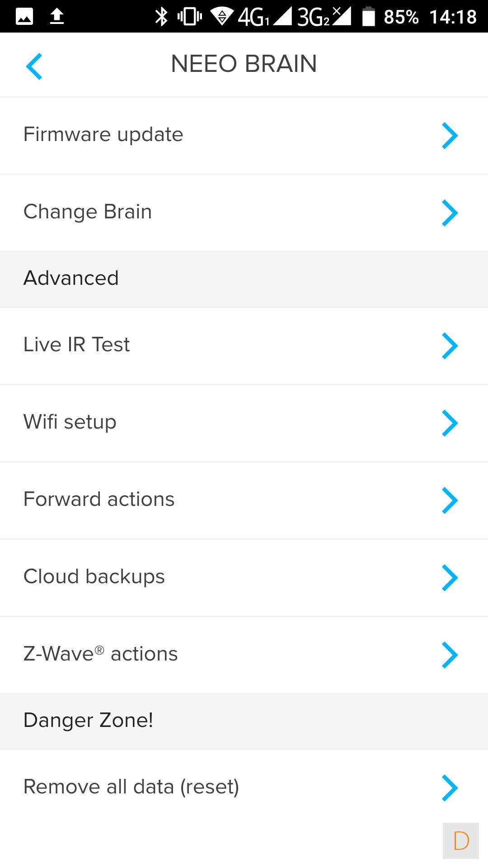Tap the orange D badge icon
This screenshot has height=868, width=488.
click(460, 840)
